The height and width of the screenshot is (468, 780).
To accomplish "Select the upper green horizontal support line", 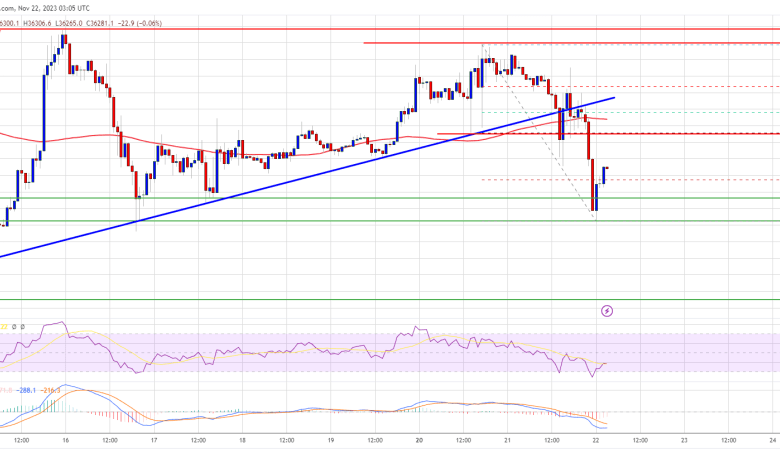I will (x=300, y=198).
